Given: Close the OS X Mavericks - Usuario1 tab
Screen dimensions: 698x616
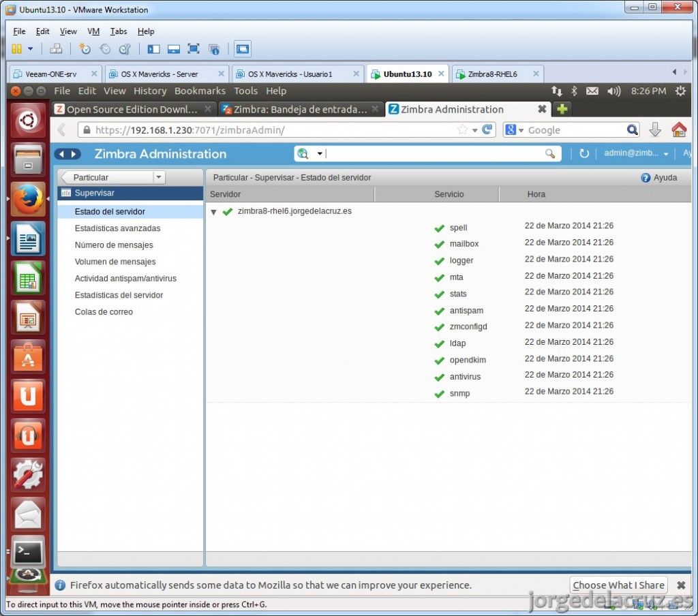Looking at the screenshot, I should click(356, 74).
